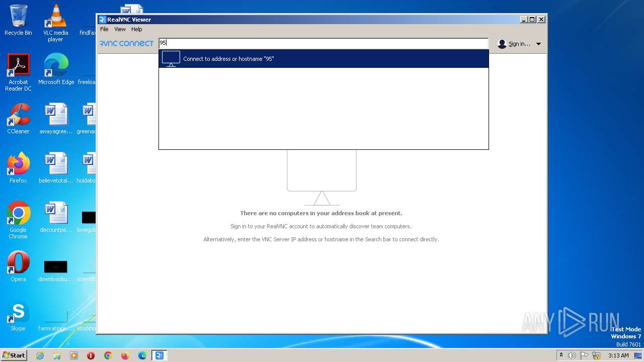This screenshot has height=362, width=644.
Task: Click the network tray icon
Action: [x=596, y=355]
